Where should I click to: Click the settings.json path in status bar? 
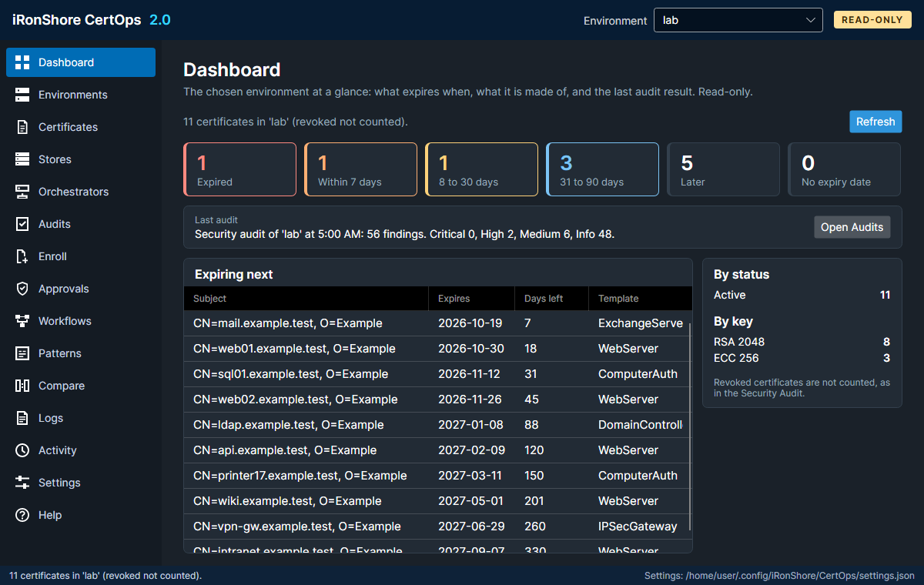[x=779, y=576]
